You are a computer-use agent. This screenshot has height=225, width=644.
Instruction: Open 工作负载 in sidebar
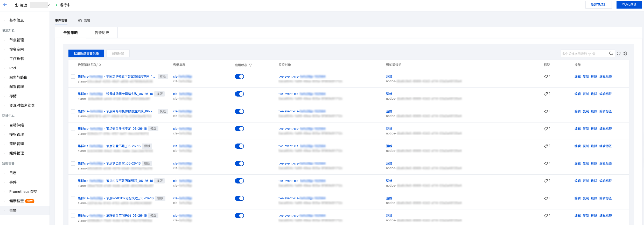(17, 59)
